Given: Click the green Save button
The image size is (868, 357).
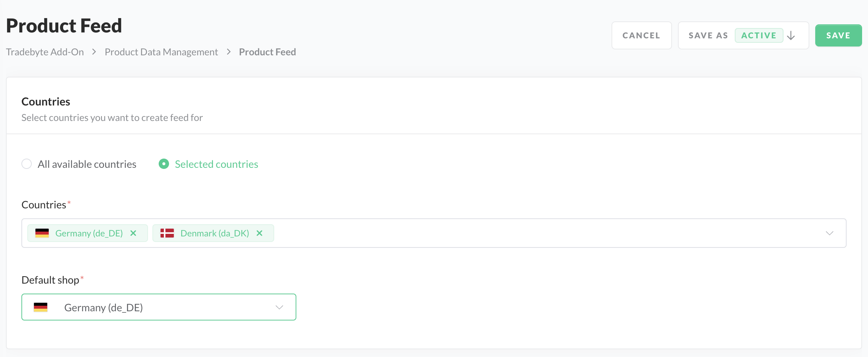Looking at the screenshot, I should (838, 36).
